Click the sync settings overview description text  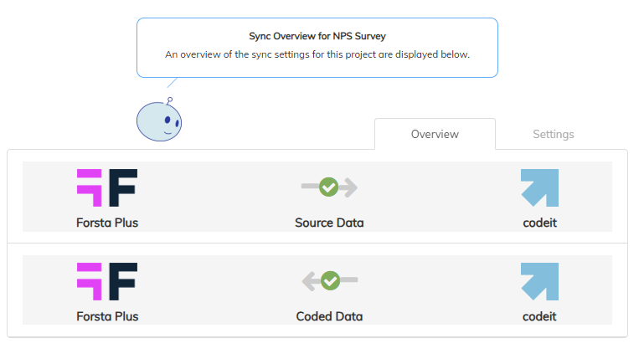coord(317,55)
